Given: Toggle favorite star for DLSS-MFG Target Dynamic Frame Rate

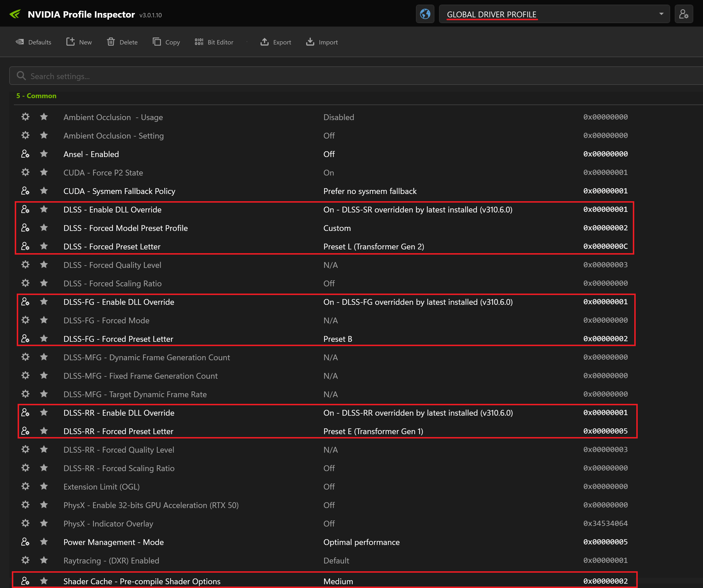Looking at the screenshot, I should [44, 394].
